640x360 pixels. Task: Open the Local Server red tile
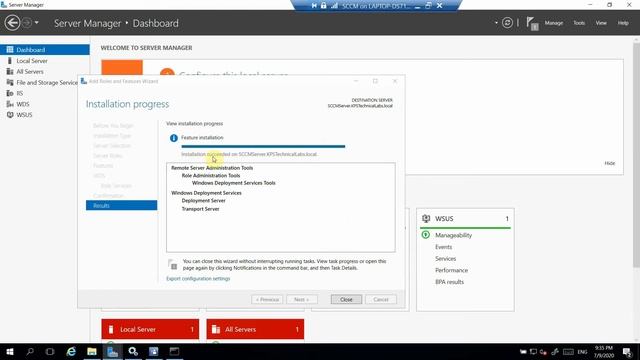150,329
